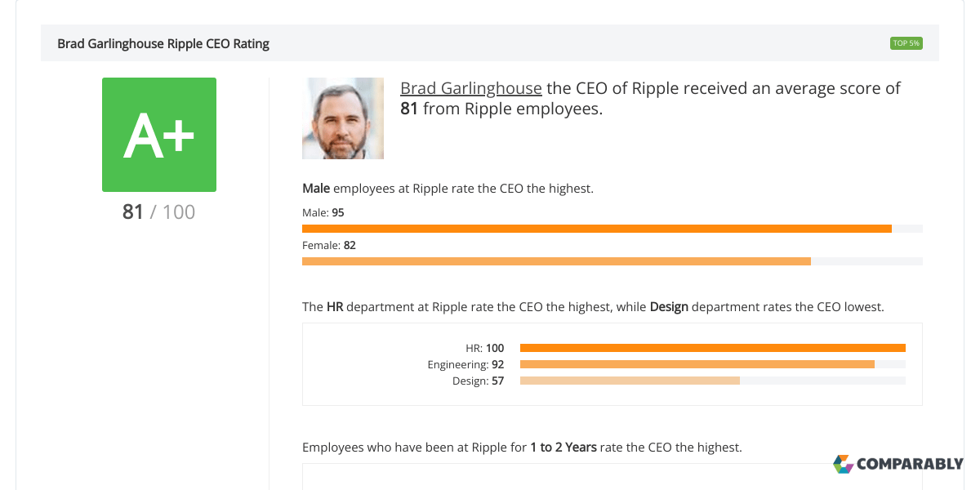Click the COMPARABLY wordmark link
Screen dimensions: 980x490
point(909,465)
